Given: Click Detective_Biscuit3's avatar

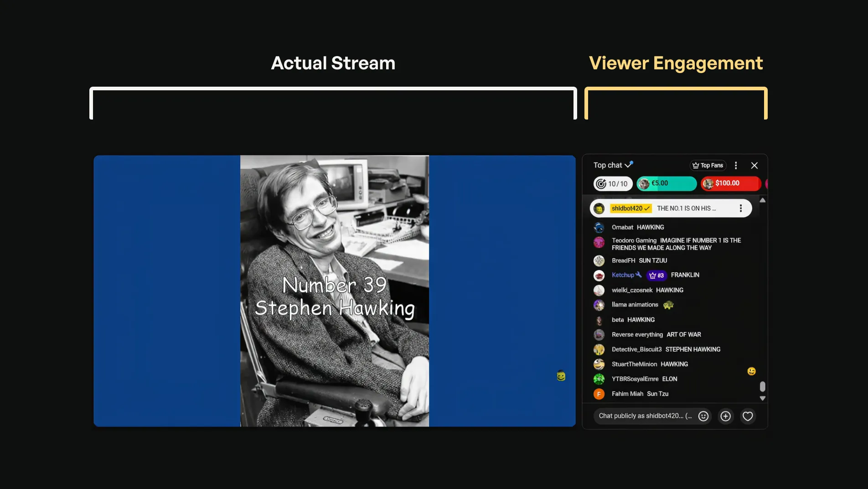Looking at the screenshot, I should [599, 349].
